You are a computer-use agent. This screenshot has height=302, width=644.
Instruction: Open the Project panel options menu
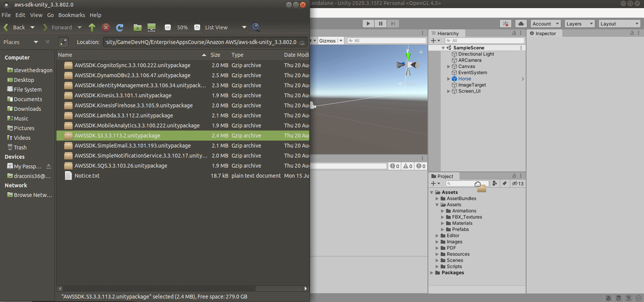point(521,176)
